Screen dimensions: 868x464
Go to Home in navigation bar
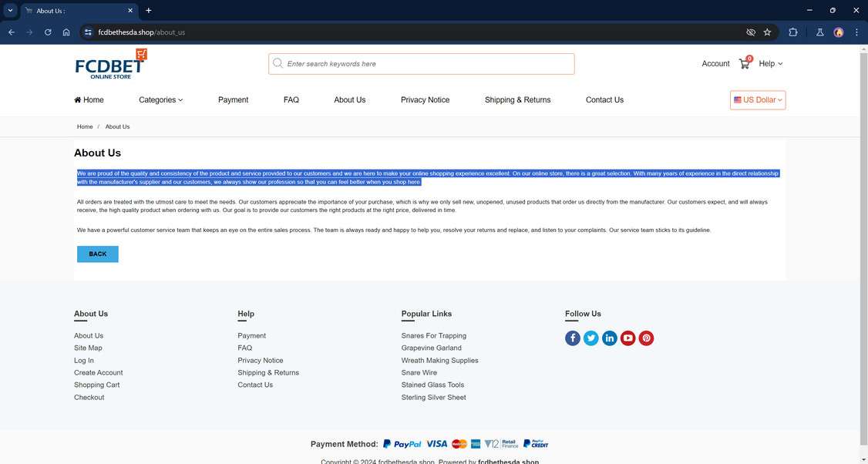pos(89,99)
